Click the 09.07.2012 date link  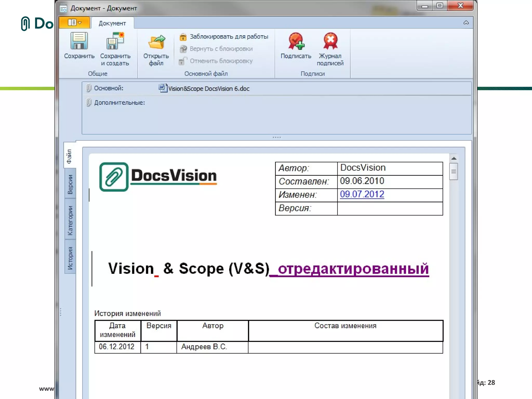pos(362,194)
